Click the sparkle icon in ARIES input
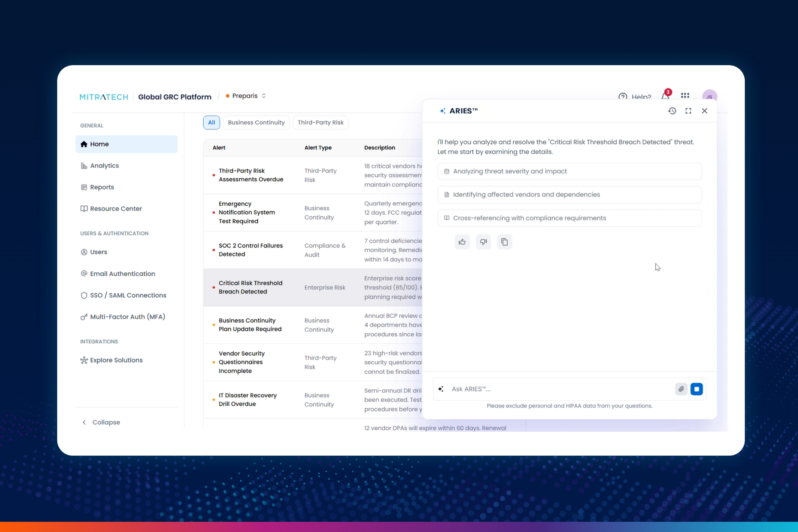The height and width of the screenshot is (532, 798). click(x=441, y=389)
